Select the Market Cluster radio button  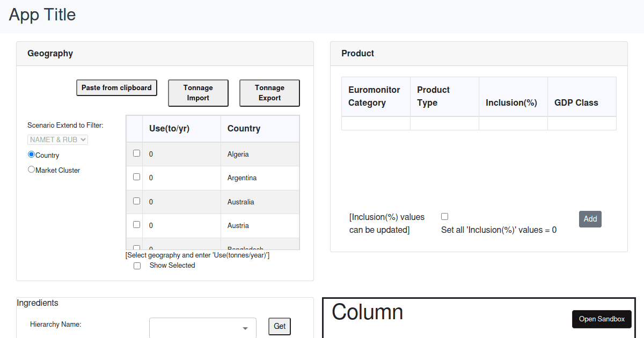tap(31, 170)
